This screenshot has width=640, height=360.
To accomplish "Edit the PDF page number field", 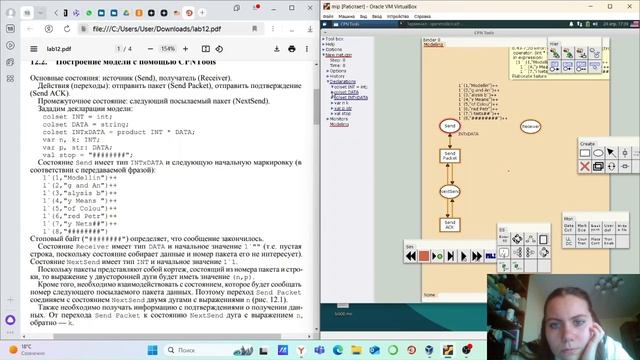I will tap(119, 49).
